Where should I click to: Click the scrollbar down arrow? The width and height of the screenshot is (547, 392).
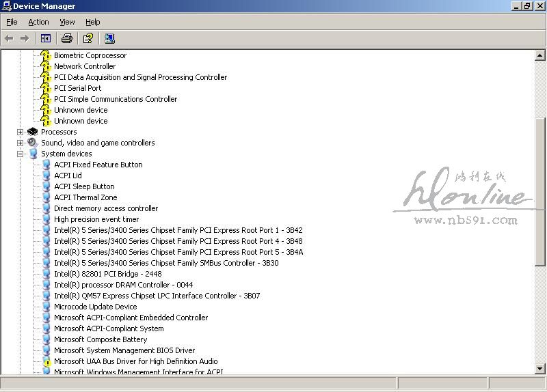[x=540, y=369]
